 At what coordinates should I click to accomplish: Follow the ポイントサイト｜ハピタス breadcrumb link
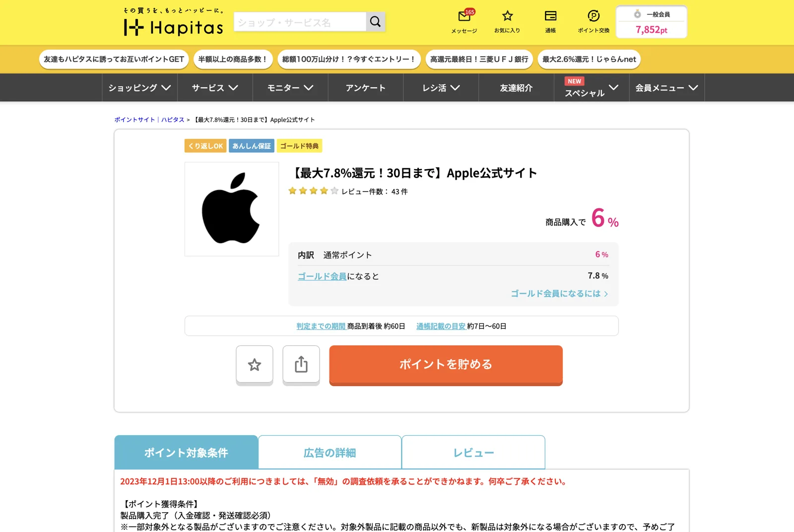(149, 120)
